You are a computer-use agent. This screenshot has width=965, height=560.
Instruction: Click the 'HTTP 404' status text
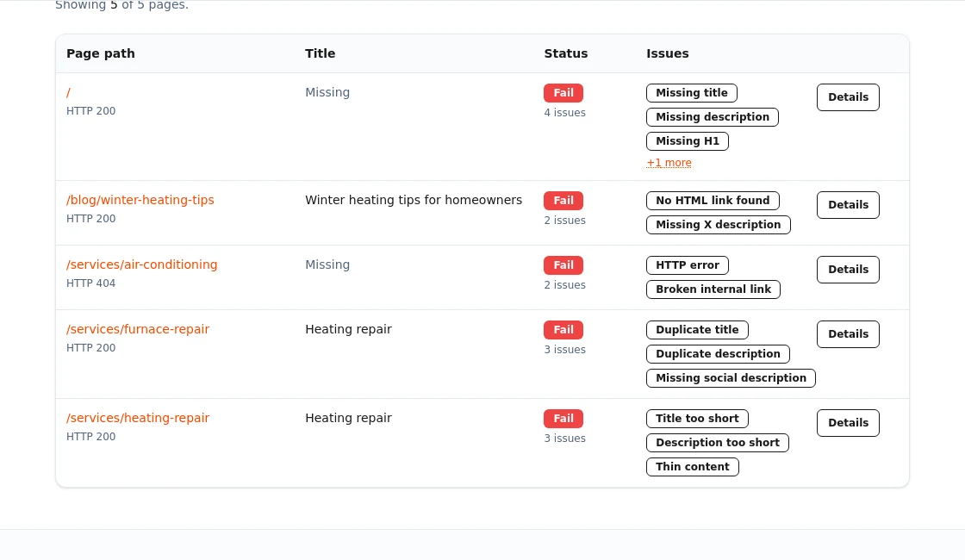click(90, 283)
